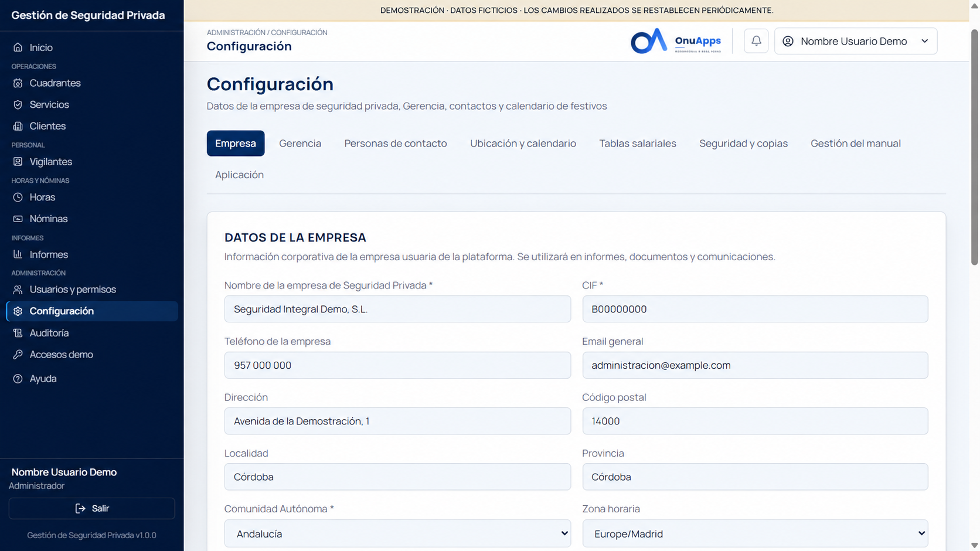Click the Nóminas banknote icon
Screen dimensions: 980x551
tap(18, 219)
